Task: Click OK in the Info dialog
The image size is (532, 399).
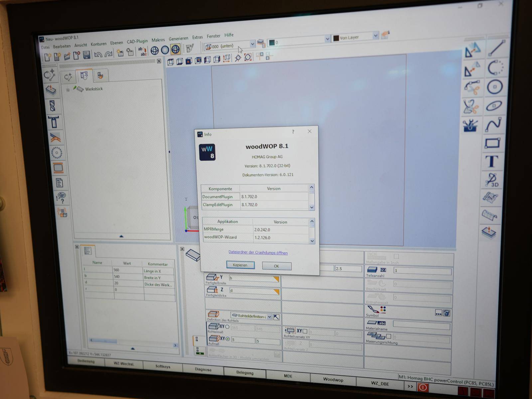Action: (x=276, y=266)
